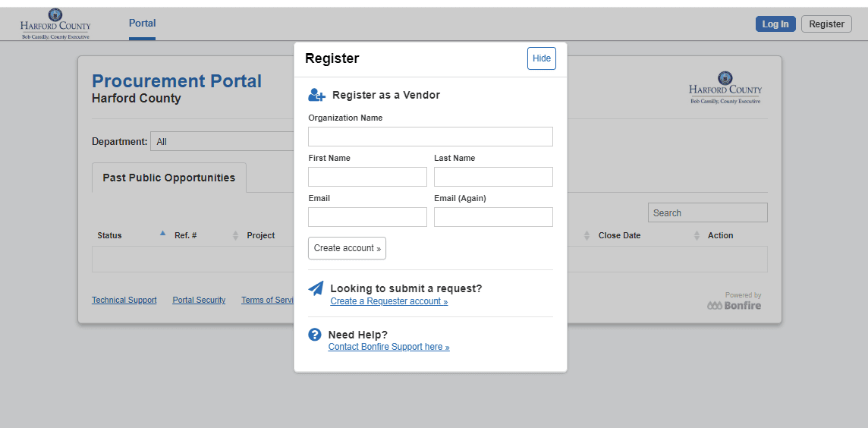Focus the table Search box
The height and width of the screenshot is (428, 868).
tap(707, 212)
